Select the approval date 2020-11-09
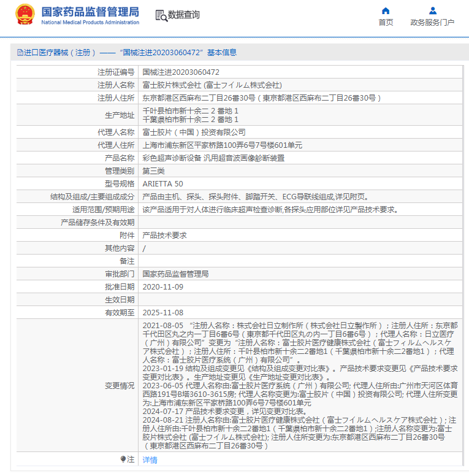 [x=163, y=287]
